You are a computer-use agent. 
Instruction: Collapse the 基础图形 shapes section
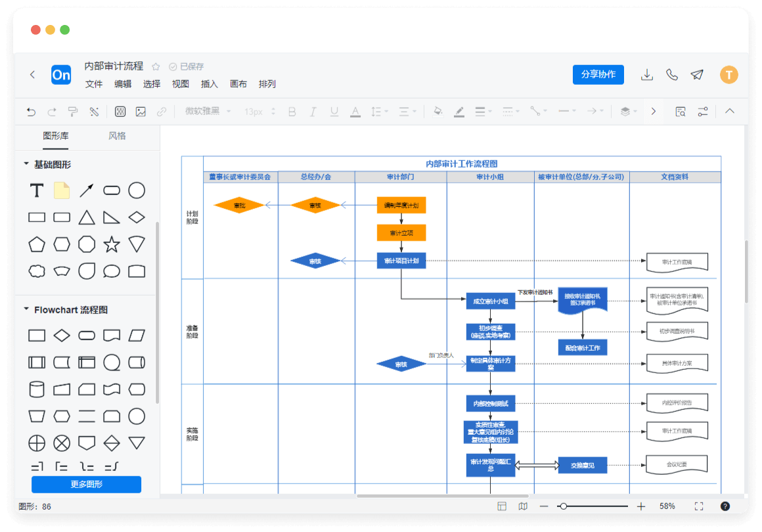click(x=26, y=164)
